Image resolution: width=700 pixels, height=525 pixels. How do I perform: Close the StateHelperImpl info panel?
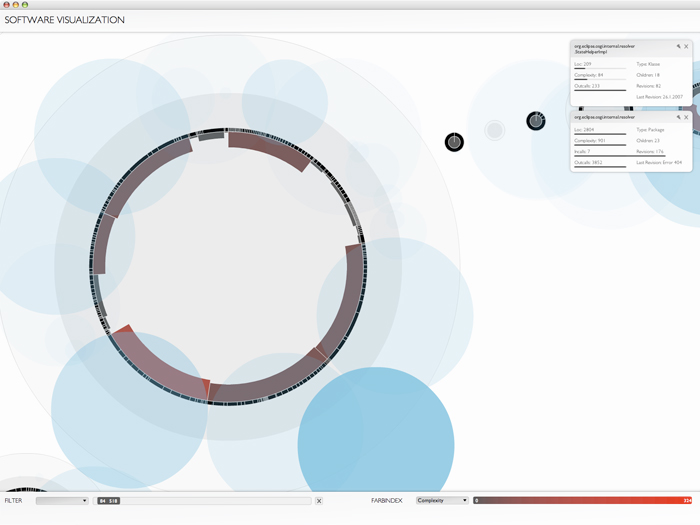[686, 46]
